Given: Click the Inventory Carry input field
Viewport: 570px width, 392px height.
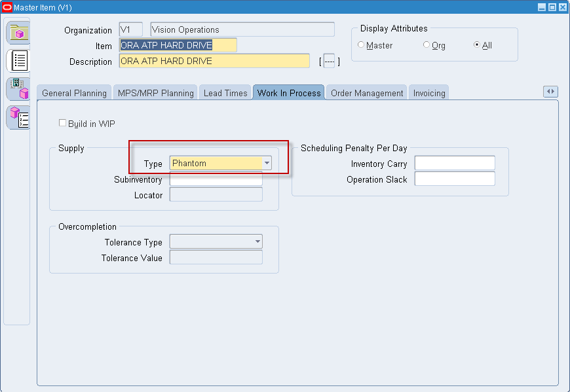Looking at the screenshot, I should click(x=455, y=163).
